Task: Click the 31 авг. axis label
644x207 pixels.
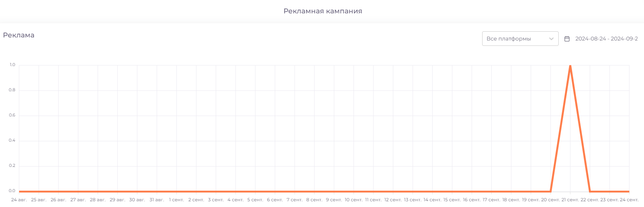Action: 157,200
